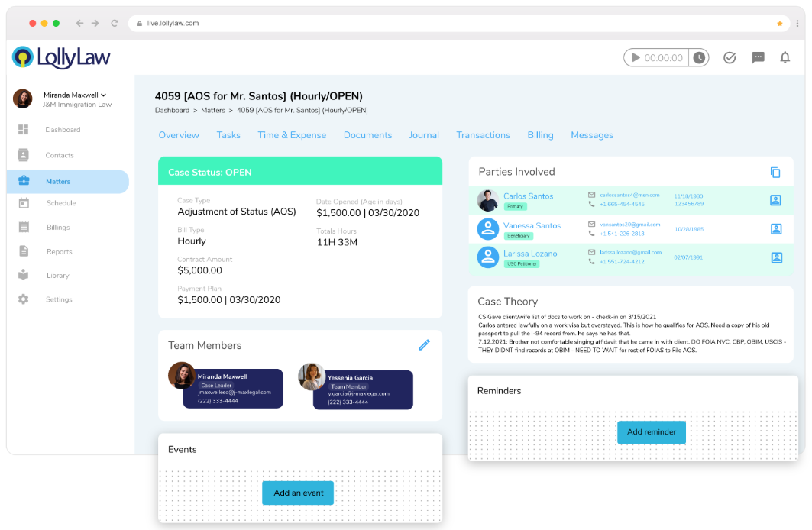
Task: Click the Schedule calendar icon in sidebar
Action: coord(24,203)
